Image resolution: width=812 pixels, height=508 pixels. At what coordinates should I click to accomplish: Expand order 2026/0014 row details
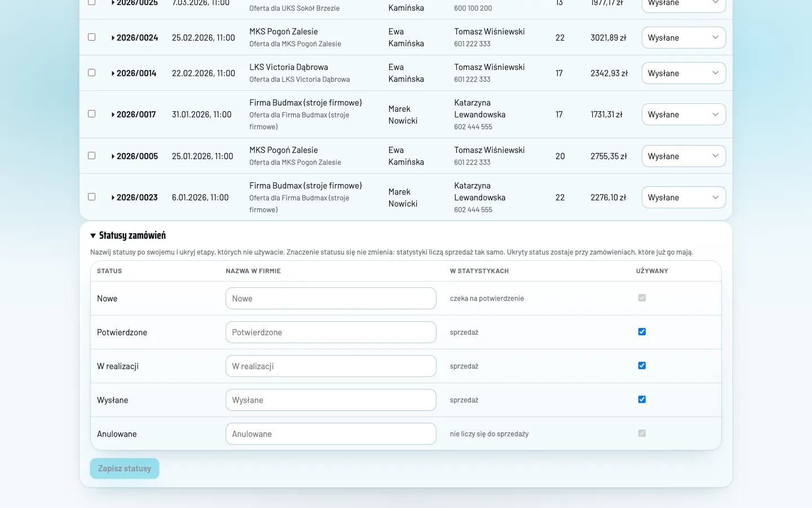pyautogui.click(x=134, y=73)
